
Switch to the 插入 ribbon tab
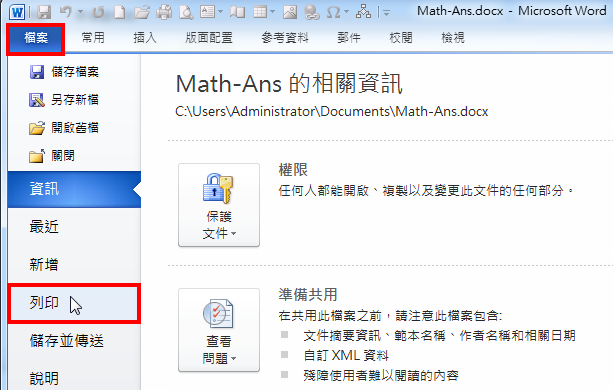145,38
